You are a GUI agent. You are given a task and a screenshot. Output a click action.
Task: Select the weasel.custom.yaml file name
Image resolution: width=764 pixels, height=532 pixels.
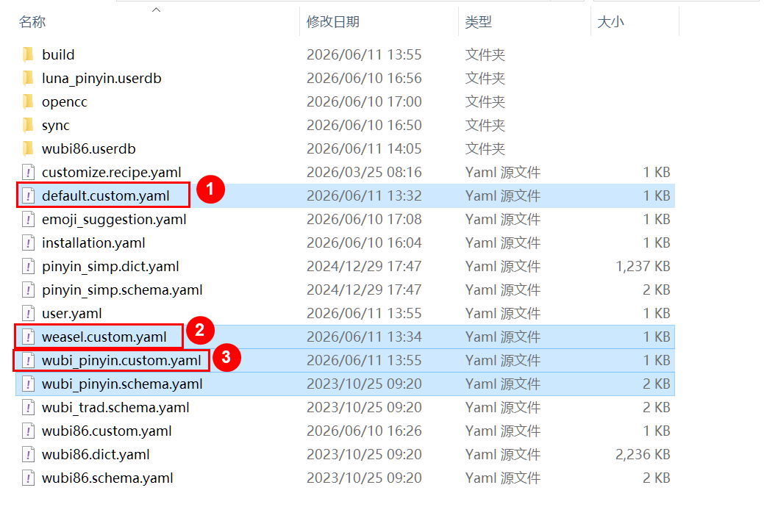104,337
